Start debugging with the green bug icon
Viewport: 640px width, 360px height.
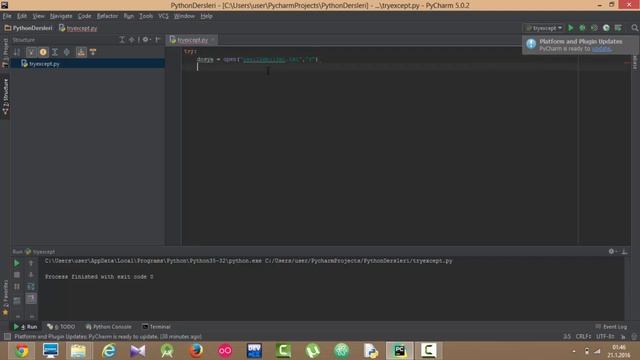[x=582, y=28]
